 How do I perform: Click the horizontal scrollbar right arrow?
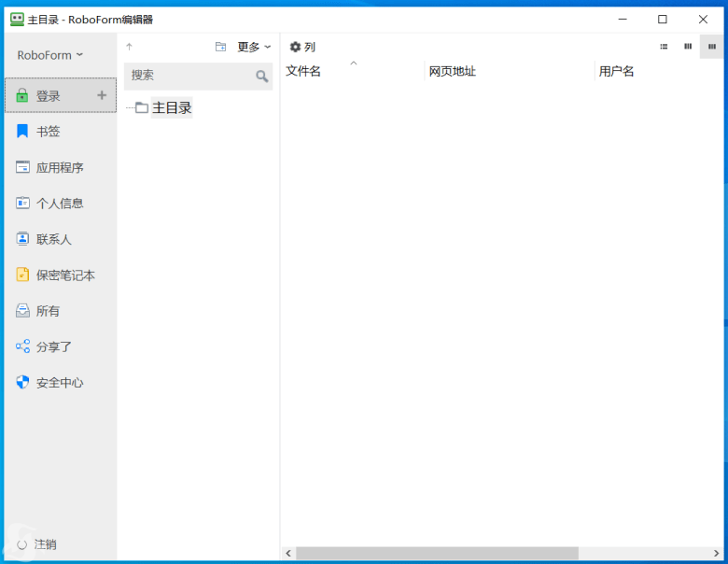click(x=716, y=554)
